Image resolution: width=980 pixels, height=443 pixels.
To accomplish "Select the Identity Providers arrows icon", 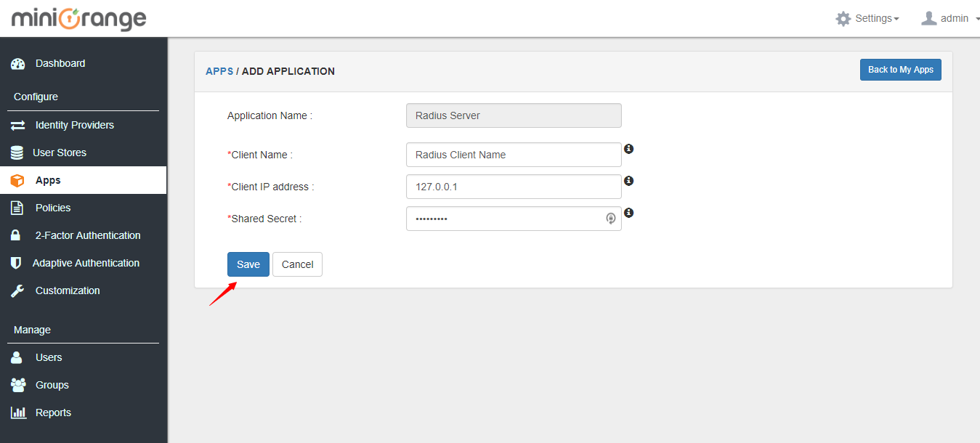I will click(17, 125).
